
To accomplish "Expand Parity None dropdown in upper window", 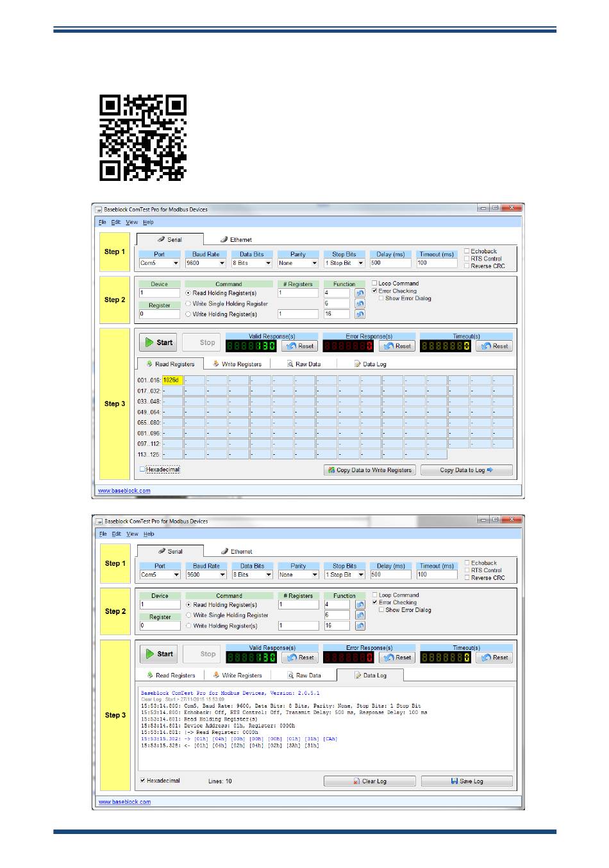I will point(315,263).
